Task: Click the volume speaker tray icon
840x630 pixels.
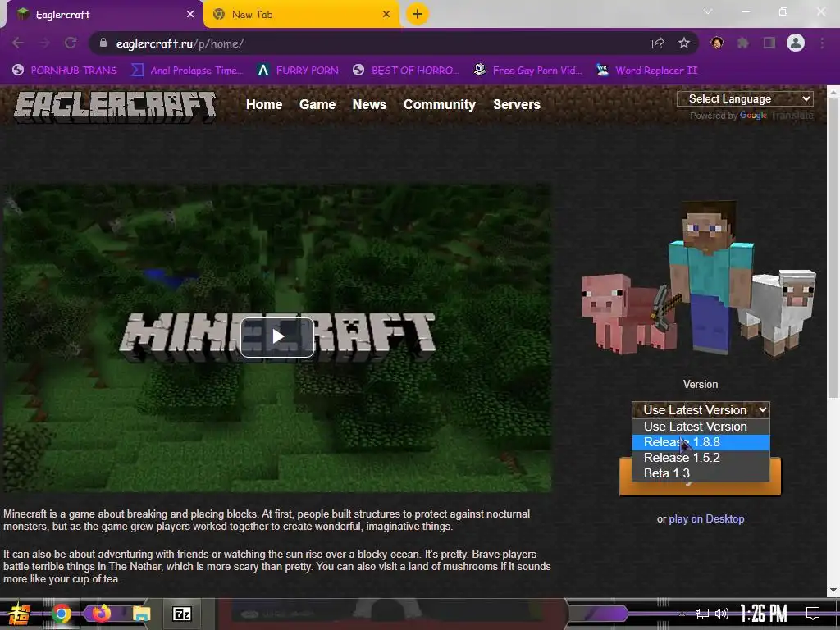Action: [722, 614]
